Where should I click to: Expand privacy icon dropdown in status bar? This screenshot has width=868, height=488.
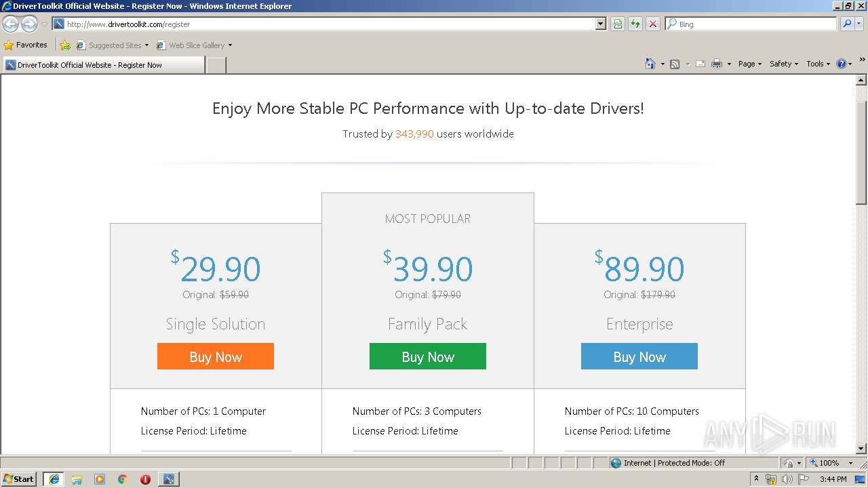click(800, 463)
